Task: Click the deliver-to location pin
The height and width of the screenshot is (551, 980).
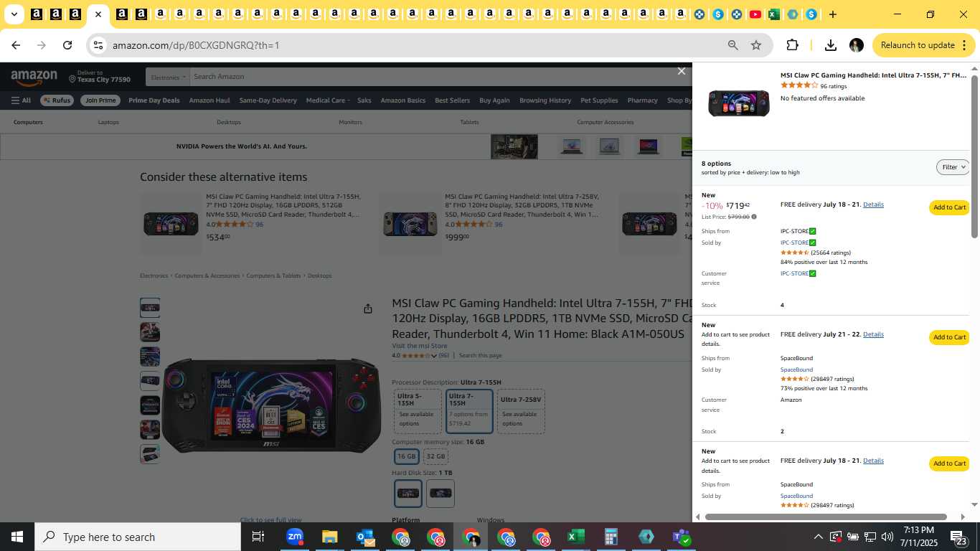Action: click(72, 78)
